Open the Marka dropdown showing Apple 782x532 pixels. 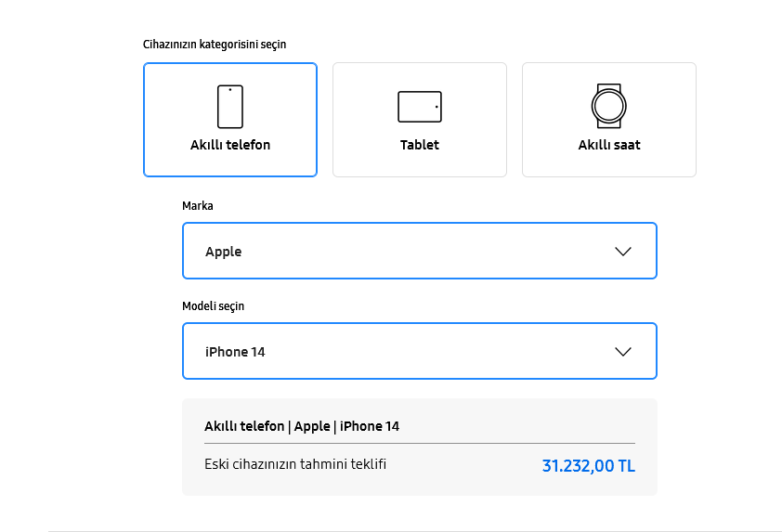pos(420,251)
